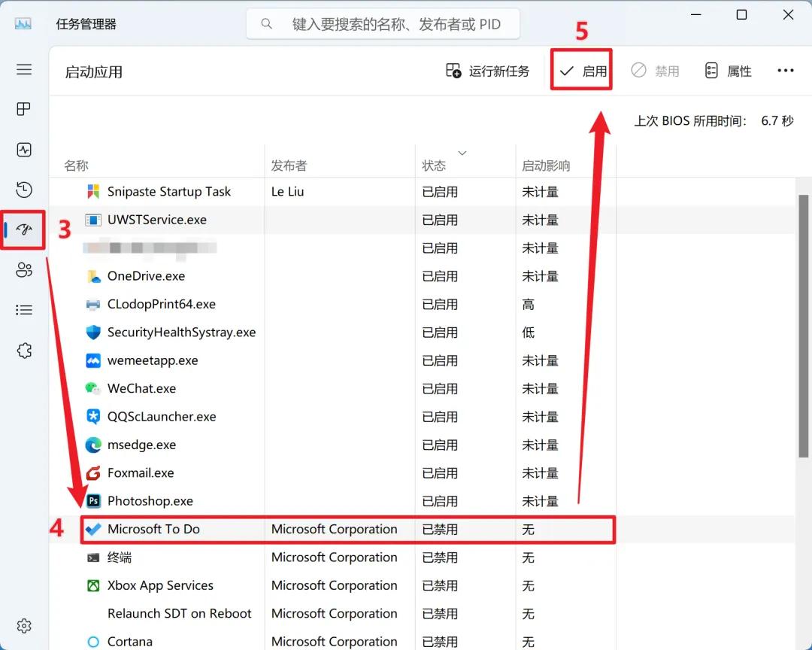The width and height of the screenshot is (812, 650).
Task: Select the Photoshop.exe row name
Action: (150, 501)
